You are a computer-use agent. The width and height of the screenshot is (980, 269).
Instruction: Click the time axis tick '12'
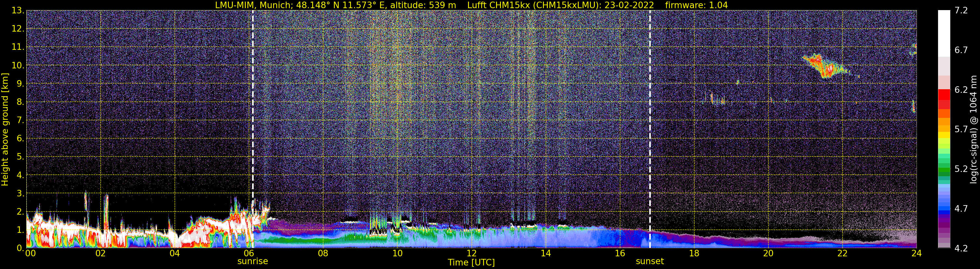coord(471,253)
